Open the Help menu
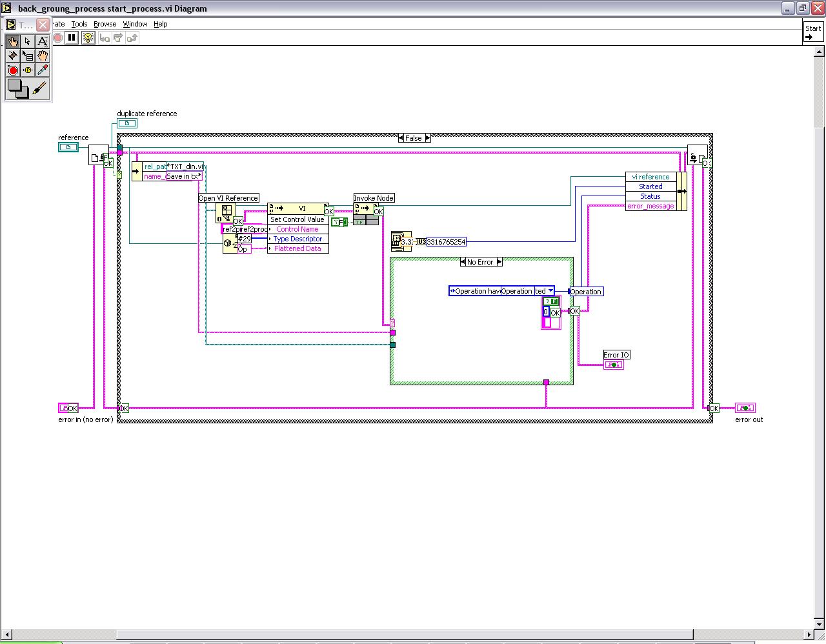826x644 pixels. [161, 24]
